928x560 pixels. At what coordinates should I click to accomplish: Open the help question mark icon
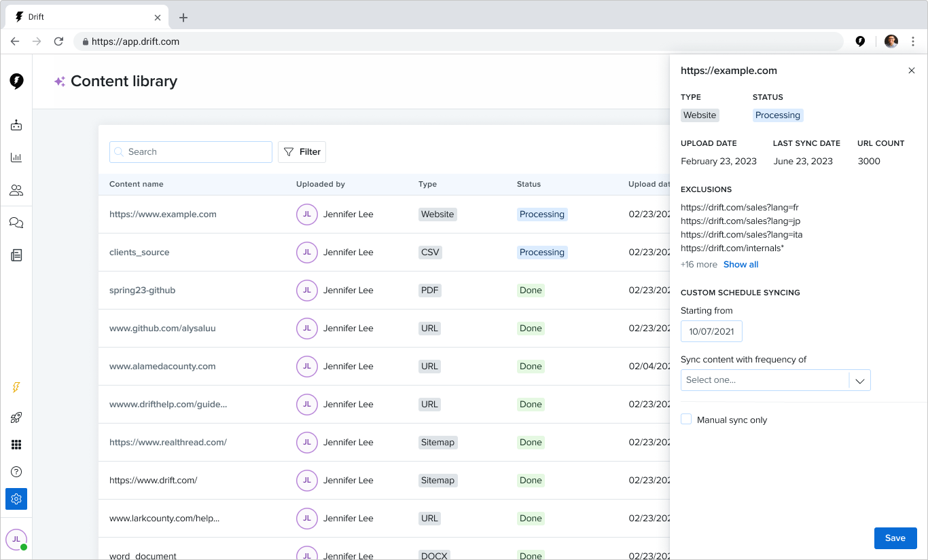coord(16,472)
